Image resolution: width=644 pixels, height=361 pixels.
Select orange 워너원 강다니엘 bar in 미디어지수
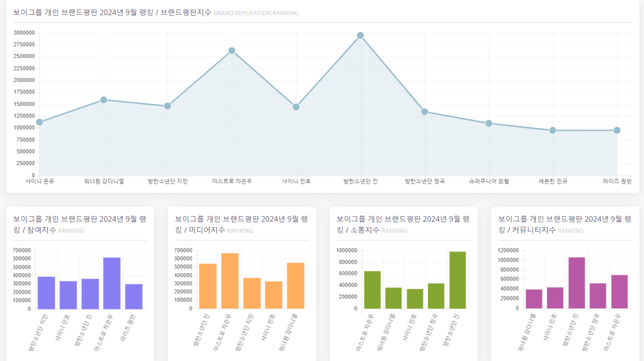[x=296, y=285]
